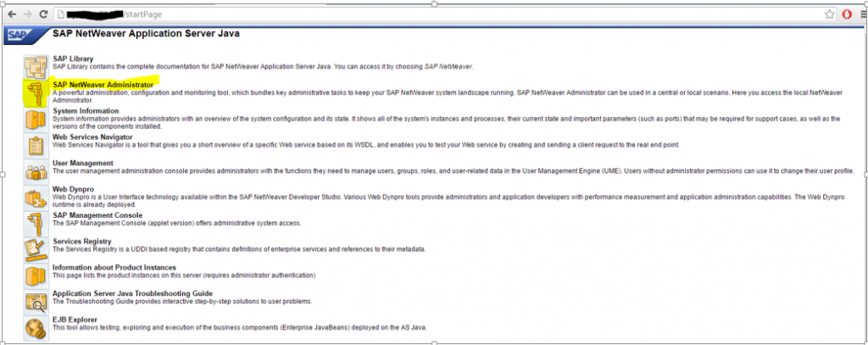Open the Services Registry icon
868x345 pixels.
[x=36, y=250]
